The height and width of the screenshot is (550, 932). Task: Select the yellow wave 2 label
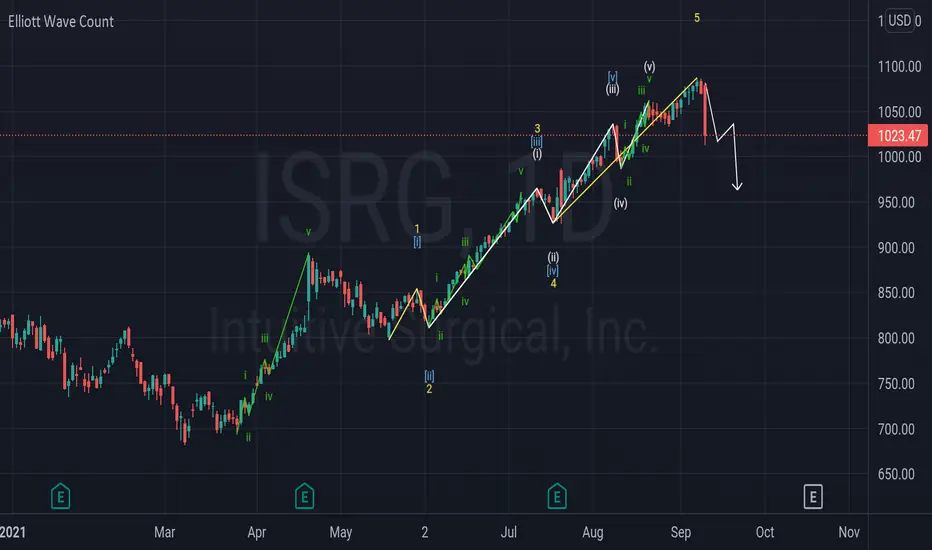[x=429, y=389]
